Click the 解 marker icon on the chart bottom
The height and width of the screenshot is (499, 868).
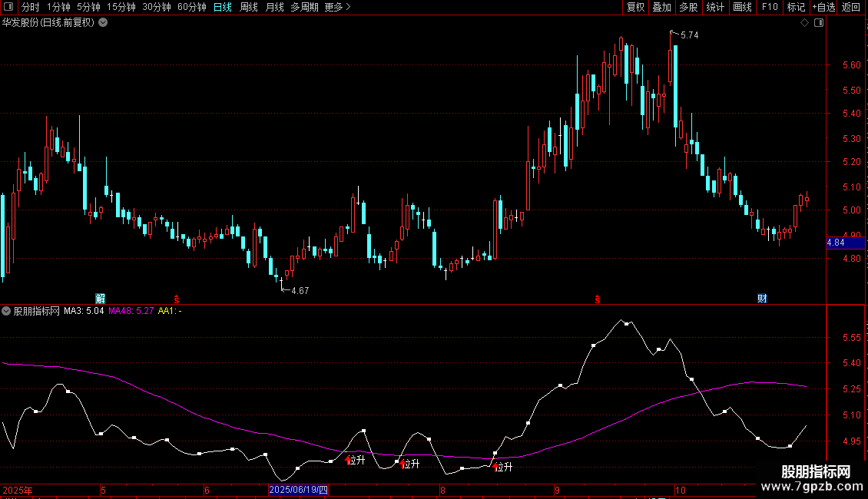click(100, 299)
